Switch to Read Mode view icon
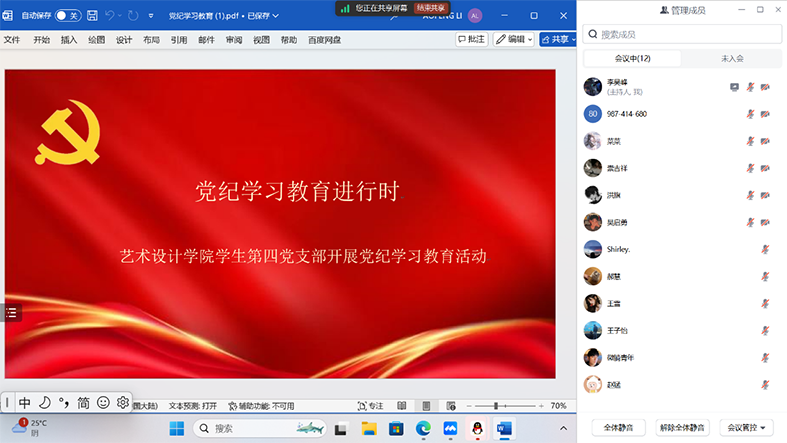Viewport: 787px width, 443px height. click(402, 405)
